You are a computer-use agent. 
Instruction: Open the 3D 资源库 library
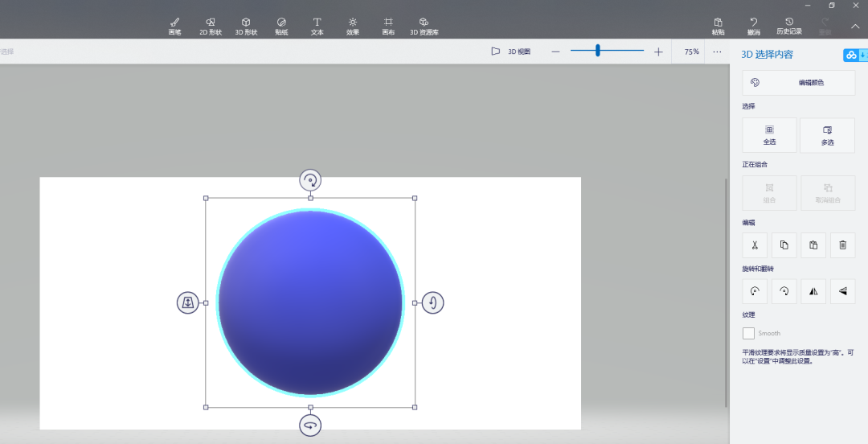tap(424, 26)
